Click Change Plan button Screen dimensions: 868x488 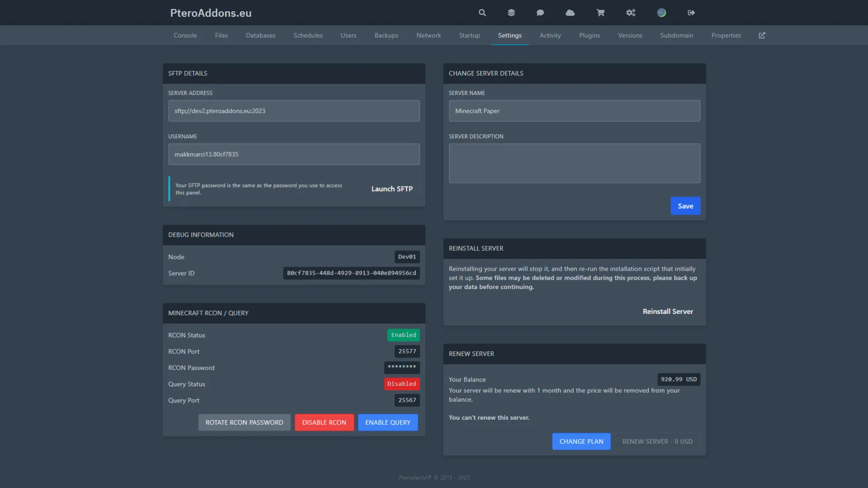point(581,441)
